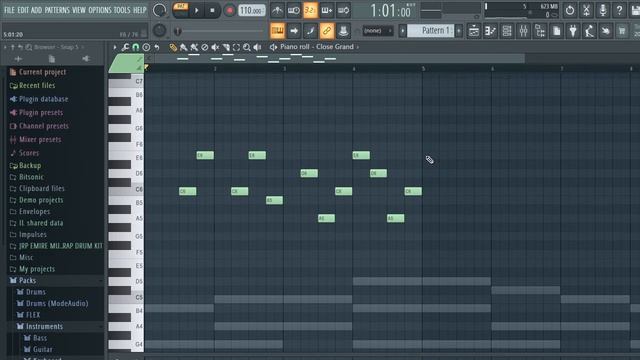Open the Piano roll - Close Grand target menu
The image size is (640, 360).
[317, 47]
